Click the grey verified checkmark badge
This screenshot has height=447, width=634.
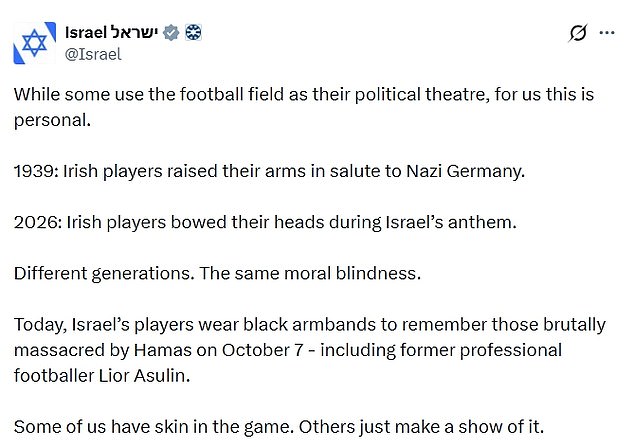click(171, 32)
